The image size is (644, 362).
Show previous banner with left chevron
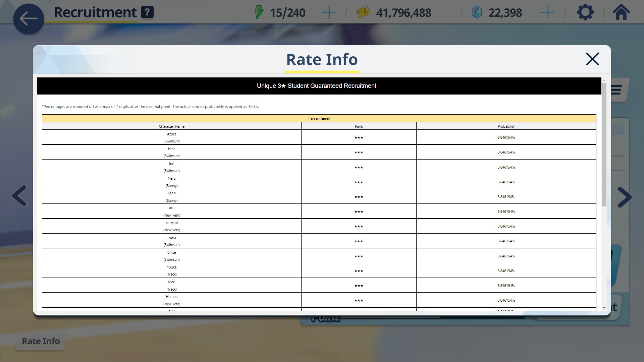(x=19, y=196)
